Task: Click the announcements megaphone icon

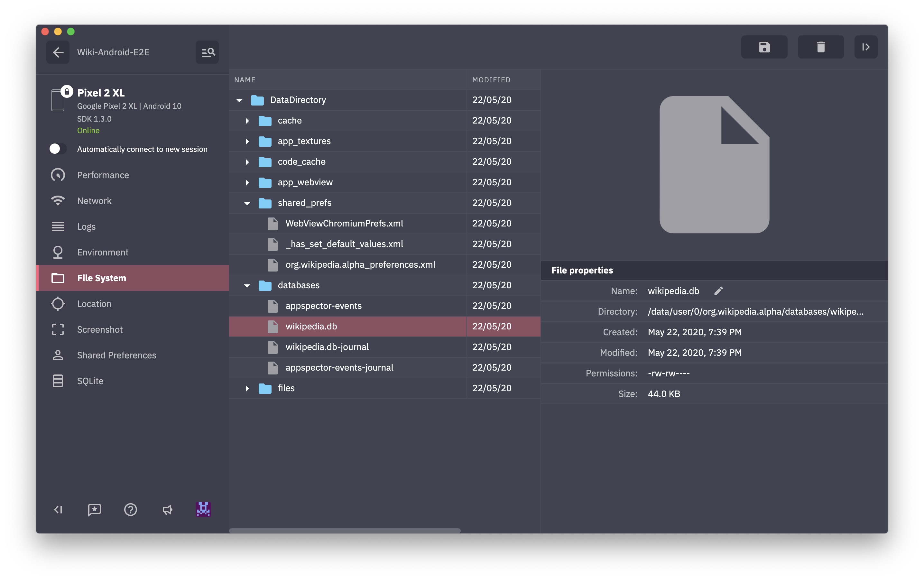Action: click(x=167, y=510)
